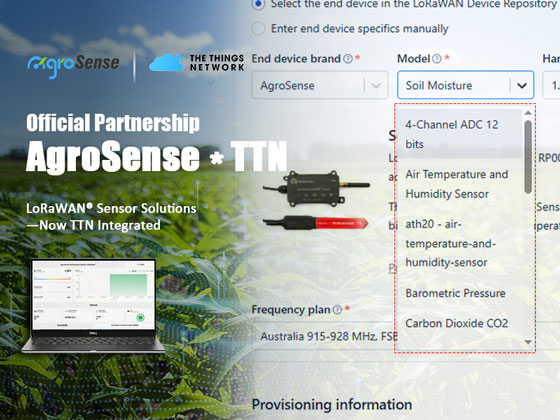Image resolution: width=560 pixels, height=420 pixels.
Task: Click the Frequency plan label
Action: click(291, 310)
